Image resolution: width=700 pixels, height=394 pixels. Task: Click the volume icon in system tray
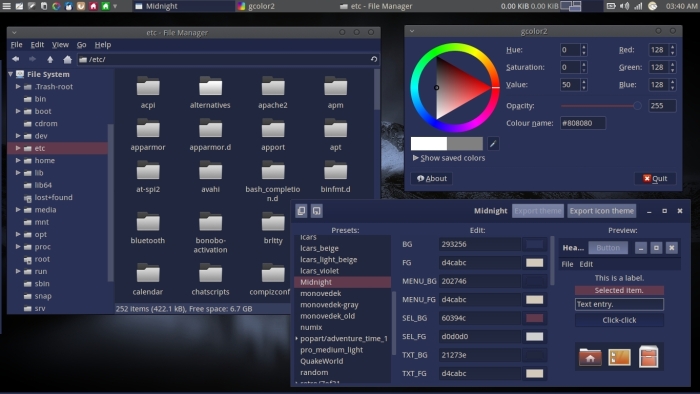click(x=625, y=6)
